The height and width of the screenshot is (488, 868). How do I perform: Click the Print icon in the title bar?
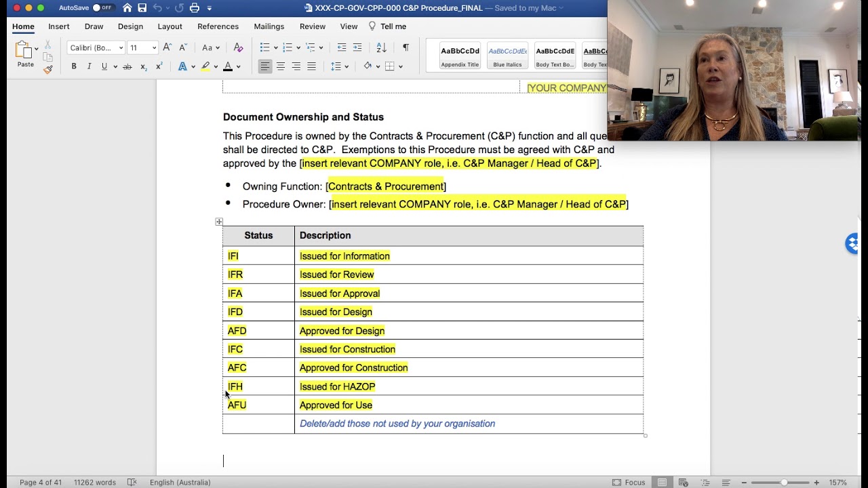[x=195, y=8]
